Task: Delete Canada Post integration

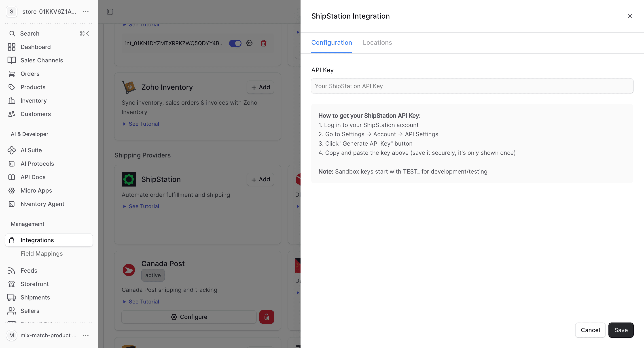Action: click(267, 317)
